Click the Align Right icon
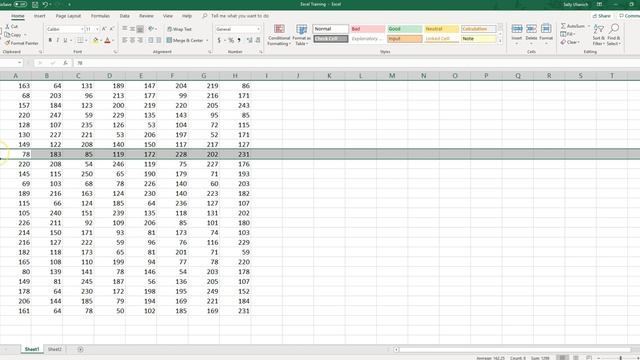 coord(140,40)
